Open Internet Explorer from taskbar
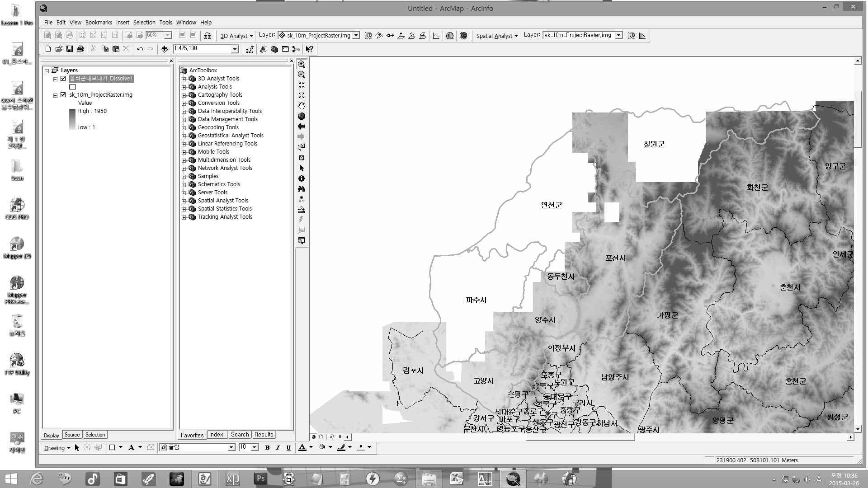 37,479
